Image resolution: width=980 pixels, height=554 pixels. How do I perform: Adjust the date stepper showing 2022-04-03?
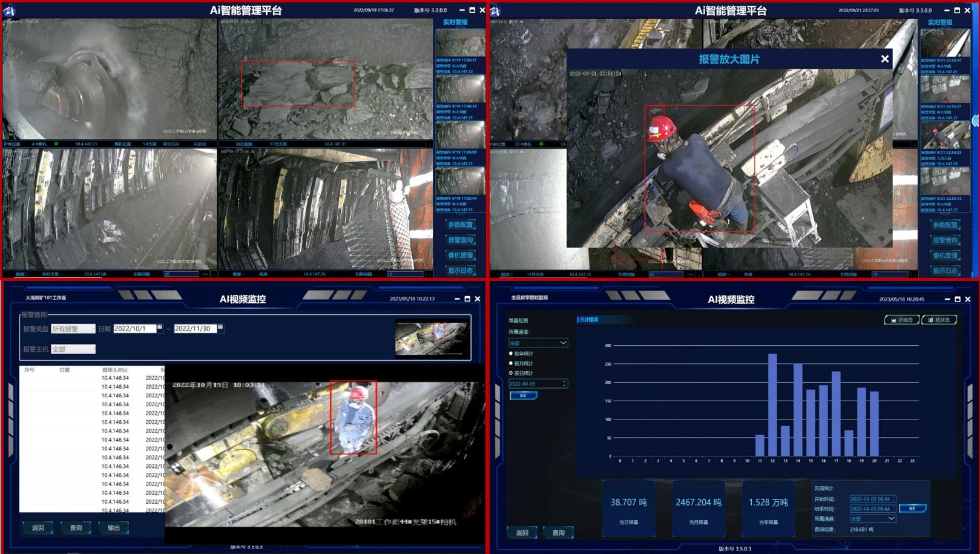click(564, 383)
